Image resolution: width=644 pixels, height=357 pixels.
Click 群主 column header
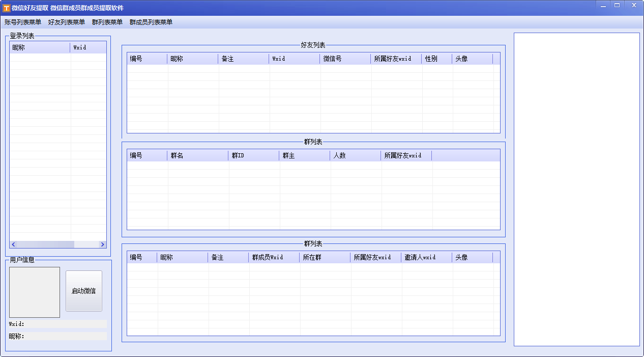click(x=305, y=155)
